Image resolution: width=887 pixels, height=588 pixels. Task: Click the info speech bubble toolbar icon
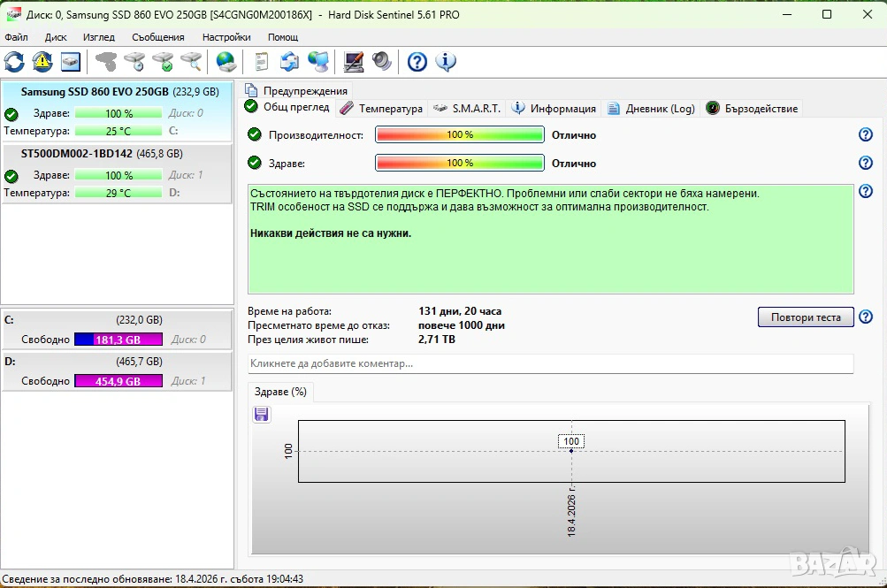click(x=446, y=61)
